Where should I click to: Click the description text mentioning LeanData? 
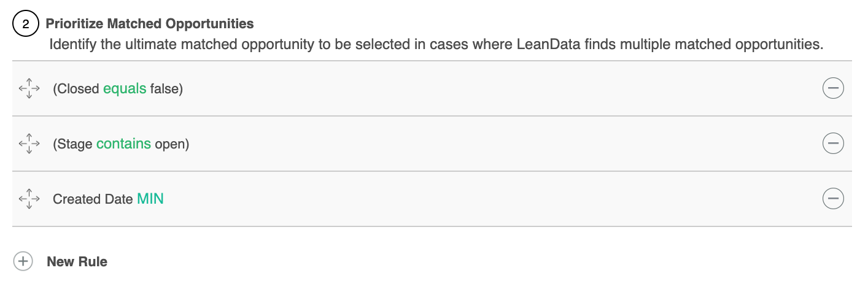436,45
